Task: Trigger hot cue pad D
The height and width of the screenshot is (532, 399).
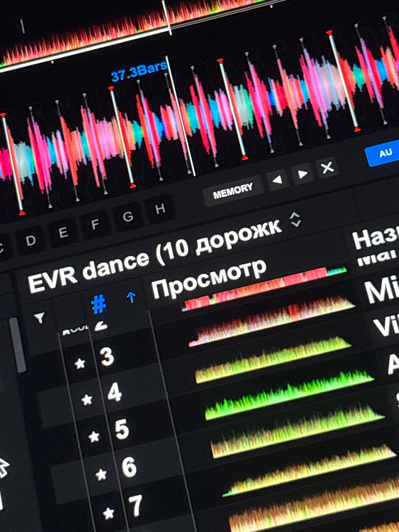Action: click(31, 240)
